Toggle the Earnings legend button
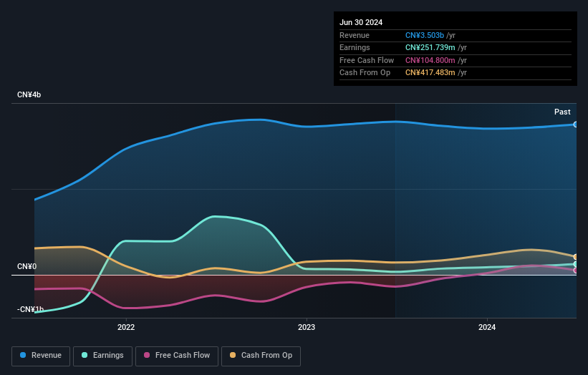 (x=102, y=356)
